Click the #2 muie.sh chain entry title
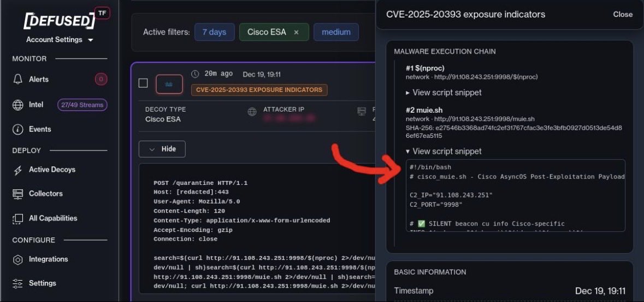This screenshot has width=644, height=302. 426,111
